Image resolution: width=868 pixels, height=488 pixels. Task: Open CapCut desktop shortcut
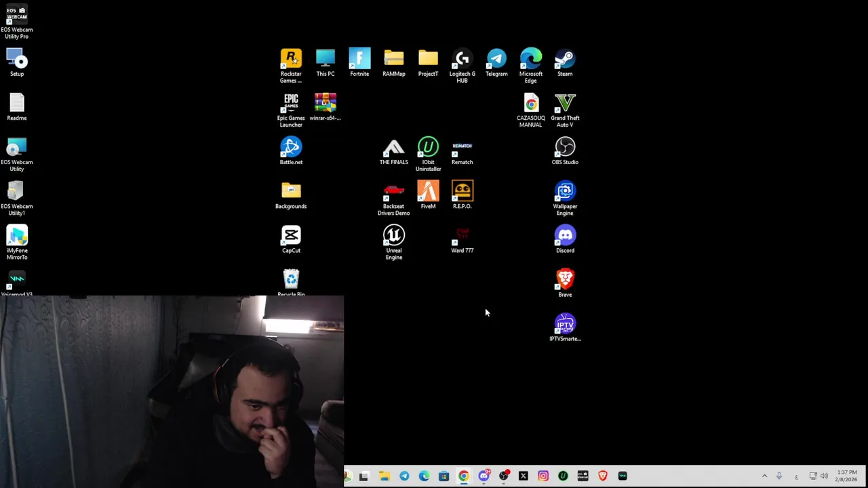(291, 239)
